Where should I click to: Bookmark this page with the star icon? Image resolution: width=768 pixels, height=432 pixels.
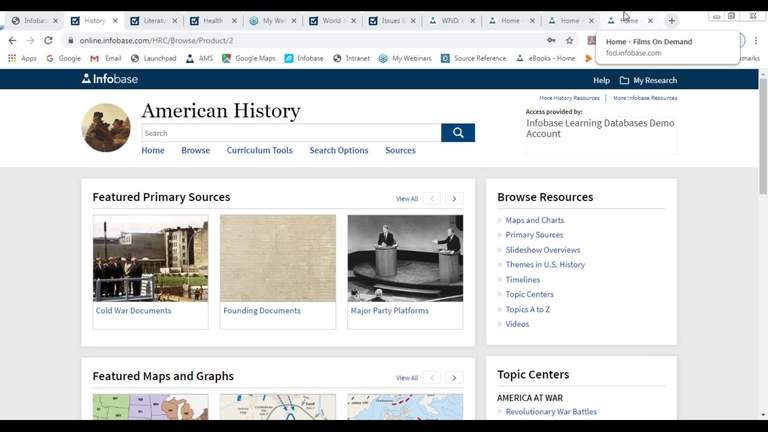pyautogui.click(x=569, y=40)
